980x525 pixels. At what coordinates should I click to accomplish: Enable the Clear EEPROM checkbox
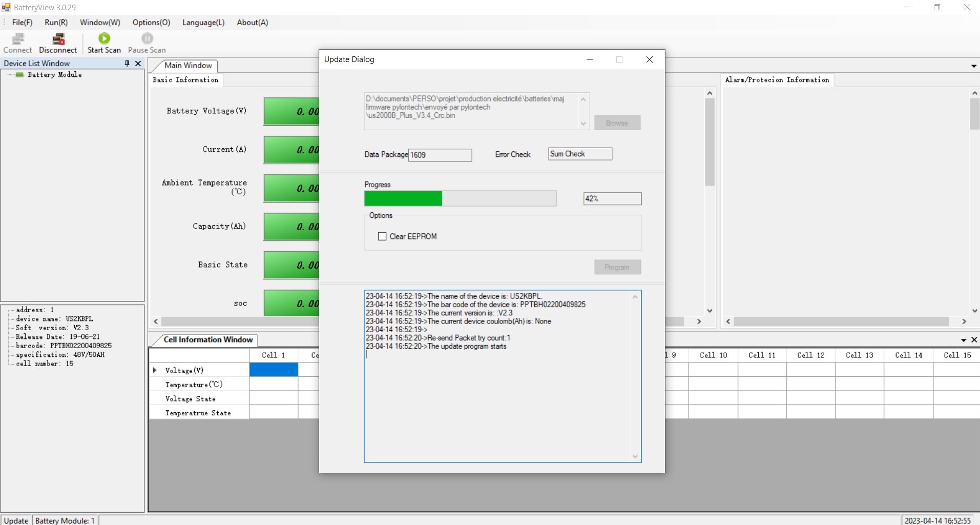click(x=382, y=236)
